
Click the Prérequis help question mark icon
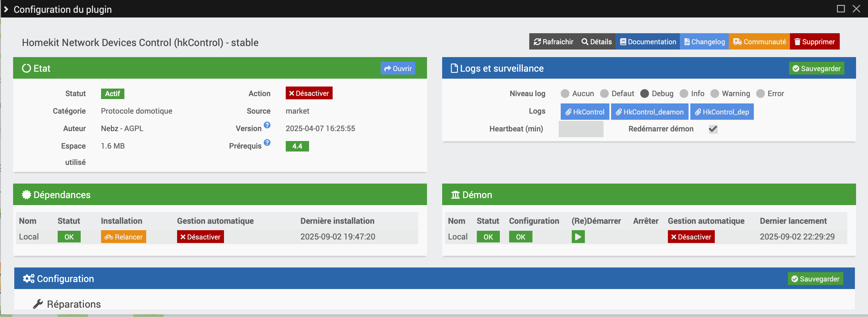[267, 143]
